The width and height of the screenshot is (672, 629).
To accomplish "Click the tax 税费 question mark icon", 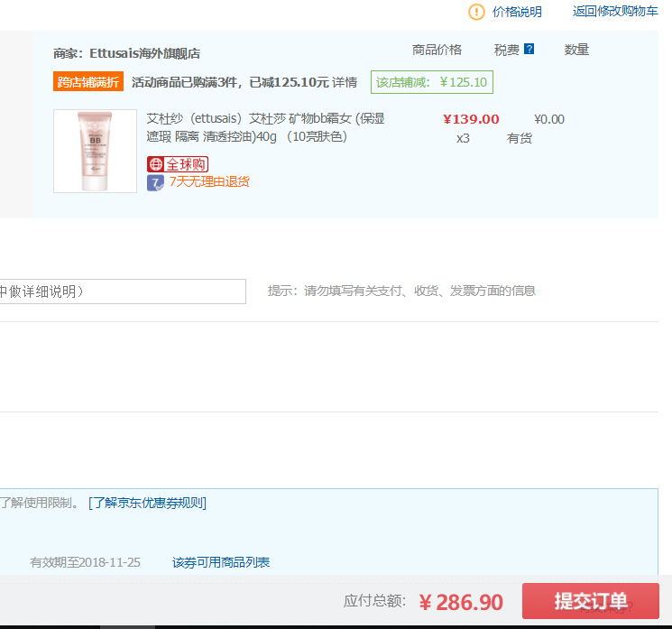I will pos(529,49).
